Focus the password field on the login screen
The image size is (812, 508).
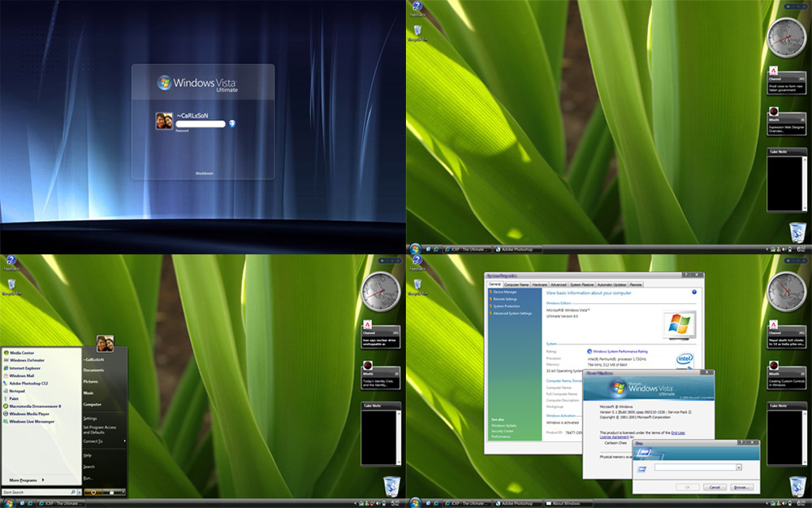point(200,124)
